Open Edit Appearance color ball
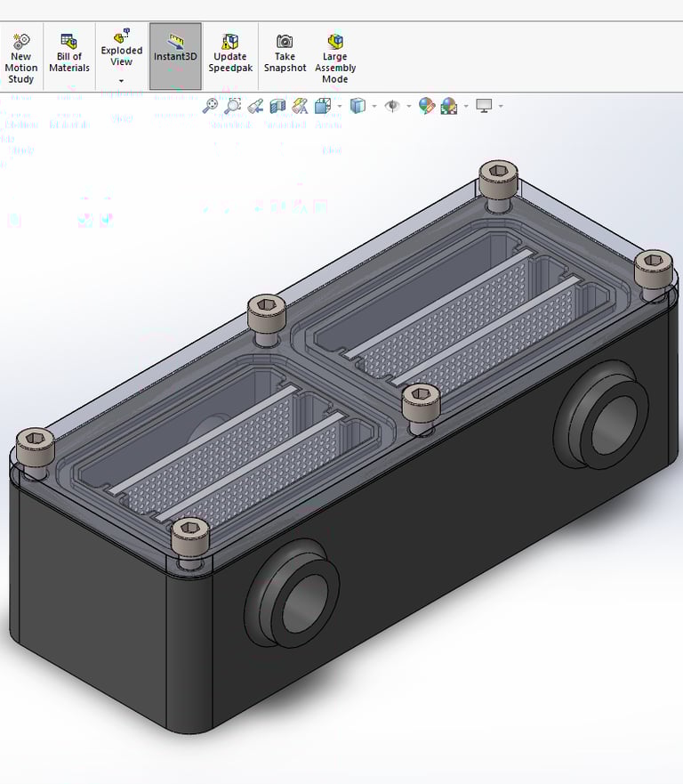Viewport: 683px width, 784px height. click(427, 106)
